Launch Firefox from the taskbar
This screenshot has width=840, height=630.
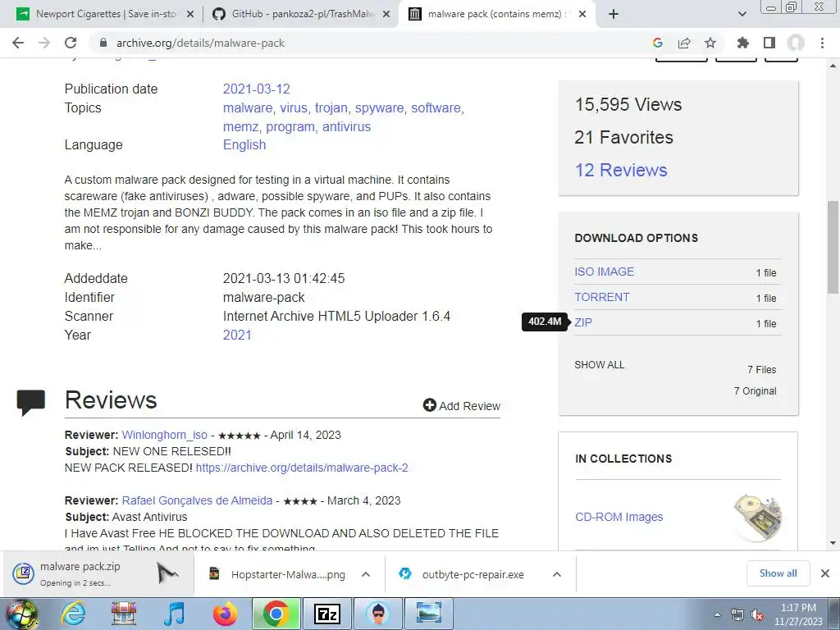(x=225, y=614)
